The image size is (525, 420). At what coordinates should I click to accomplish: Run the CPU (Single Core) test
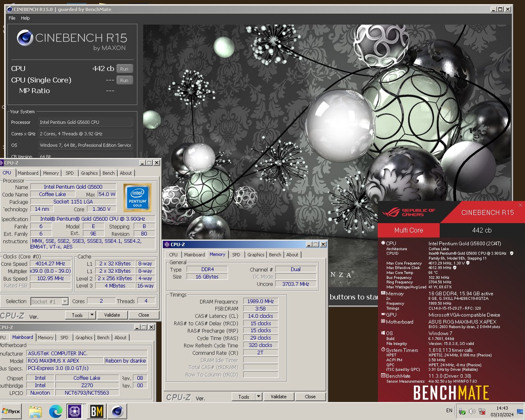[x=124, y=80]
